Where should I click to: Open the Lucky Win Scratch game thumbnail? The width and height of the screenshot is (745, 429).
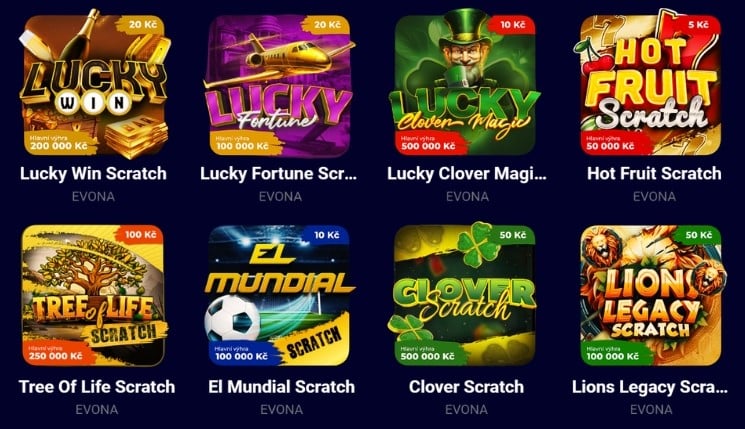[x=93, y=84]
